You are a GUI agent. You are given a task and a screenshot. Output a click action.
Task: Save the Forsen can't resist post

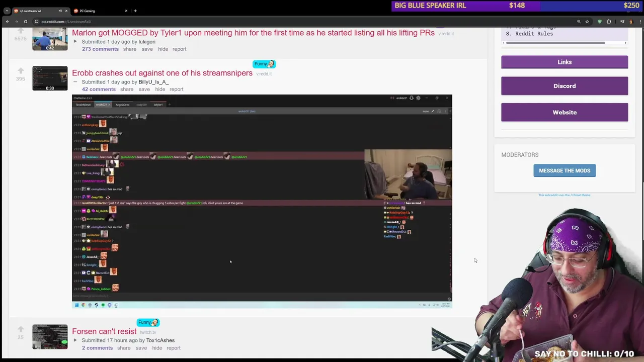[141, 348]
